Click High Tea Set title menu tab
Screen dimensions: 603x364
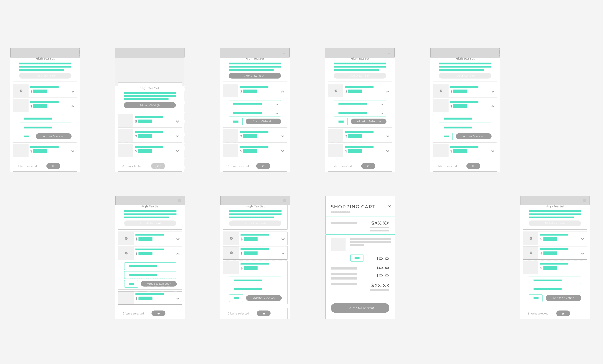45,58
